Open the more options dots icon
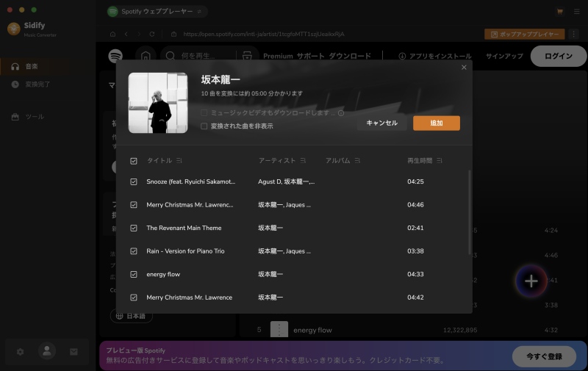Image resolution: width=588 pixels, height=371 pixels. coord(574,34)
